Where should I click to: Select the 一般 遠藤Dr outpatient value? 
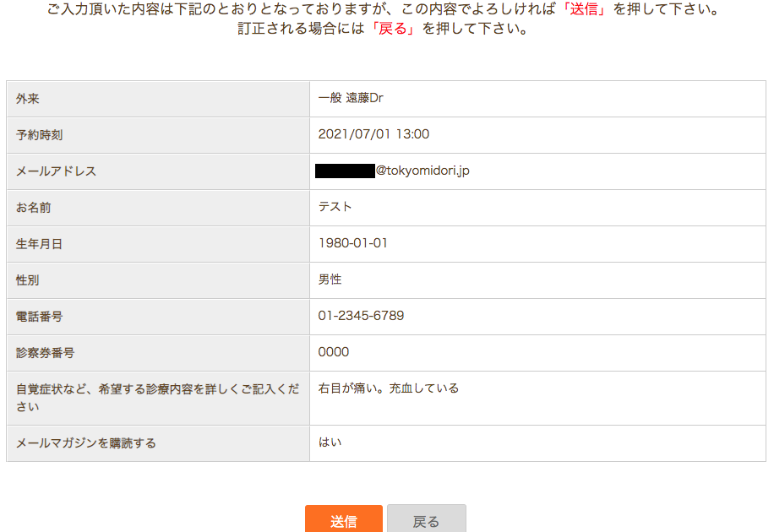pyautogui.click(x=351, y=98)
